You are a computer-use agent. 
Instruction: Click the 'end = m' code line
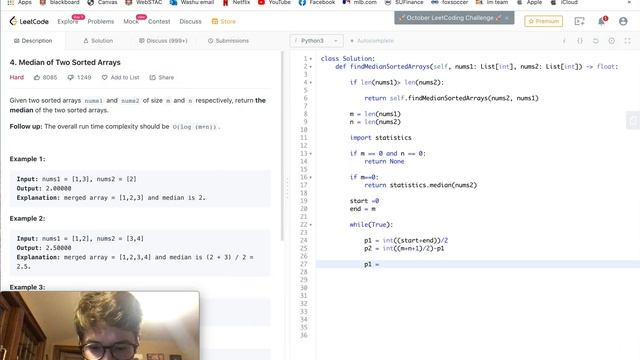362,209
